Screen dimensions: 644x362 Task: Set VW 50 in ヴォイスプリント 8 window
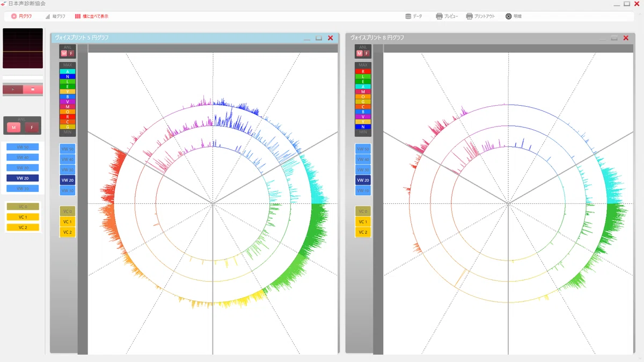tap(363, 149)
